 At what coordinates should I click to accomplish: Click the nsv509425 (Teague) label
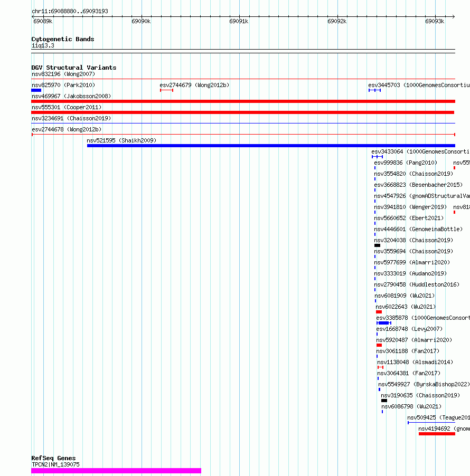pyautogui.click(x=438, y=418)
